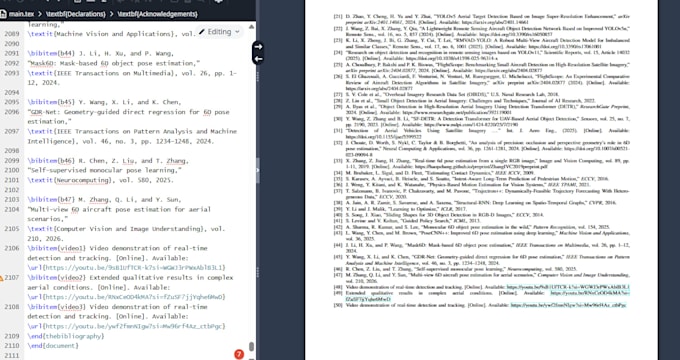This screenshot has width=680, height=360.
Task: Open the Editing mode dropdown
Action: [219, 32]
